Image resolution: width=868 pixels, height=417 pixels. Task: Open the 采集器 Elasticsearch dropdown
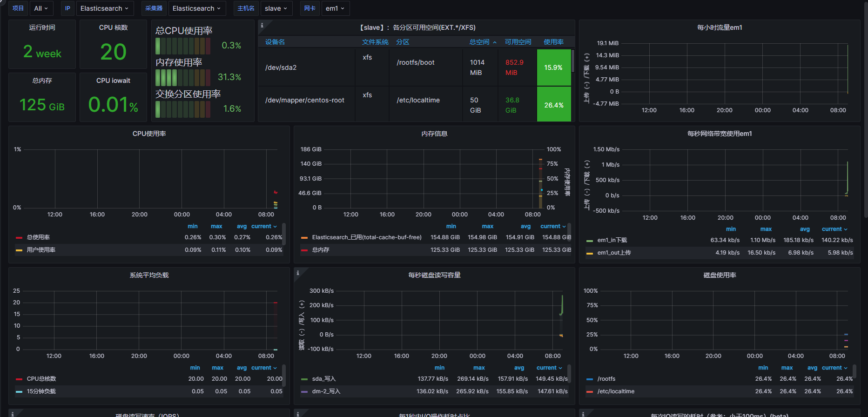pos(196,8)
